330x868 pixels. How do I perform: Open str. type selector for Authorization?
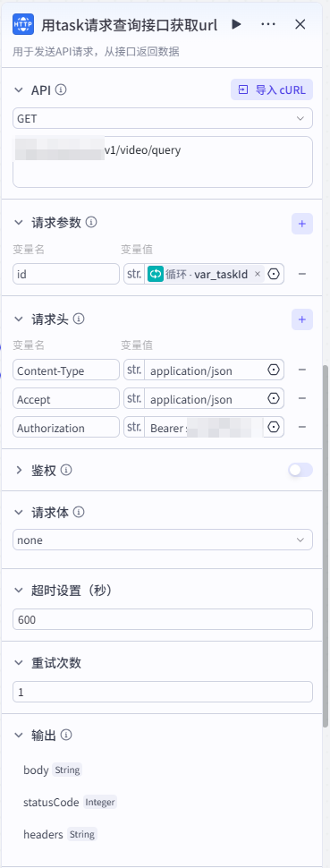click(x=134, y=428)
